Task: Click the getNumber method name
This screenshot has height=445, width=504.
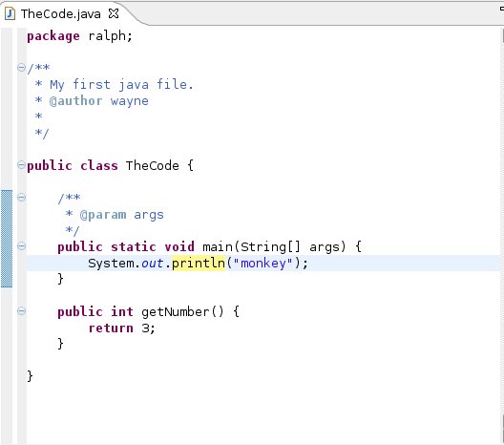Action: click(176, 312)
